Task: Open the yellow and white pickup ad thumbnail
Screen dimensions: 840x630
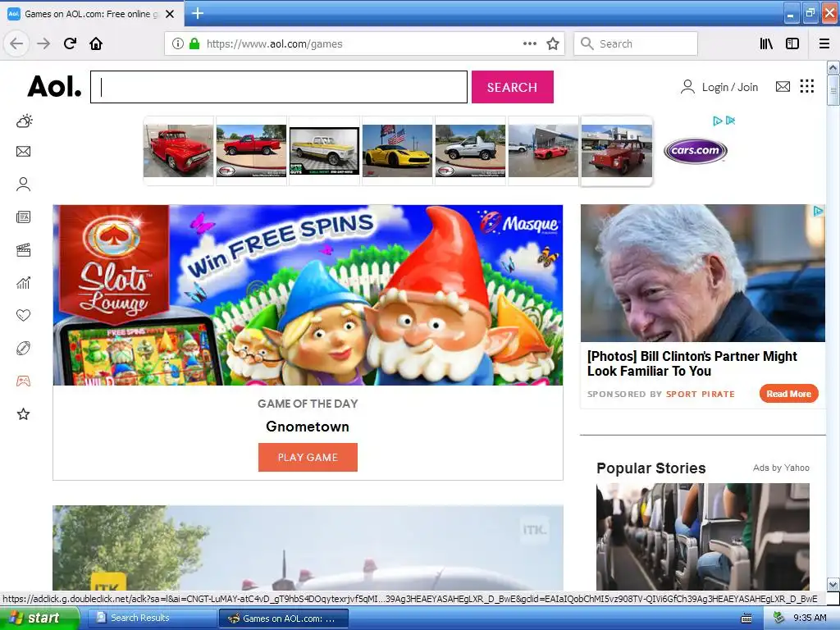Action: [x=324, y=151]
